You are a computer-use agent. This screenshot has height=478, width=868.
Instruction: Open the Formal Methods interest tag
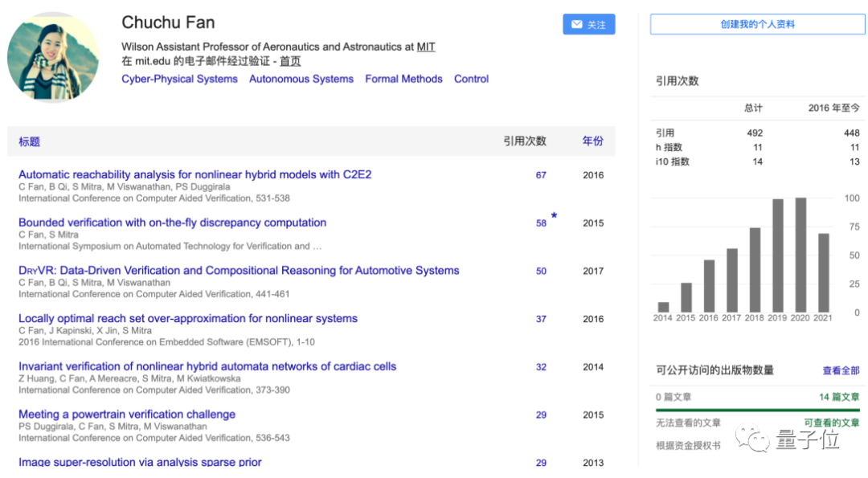403,79
